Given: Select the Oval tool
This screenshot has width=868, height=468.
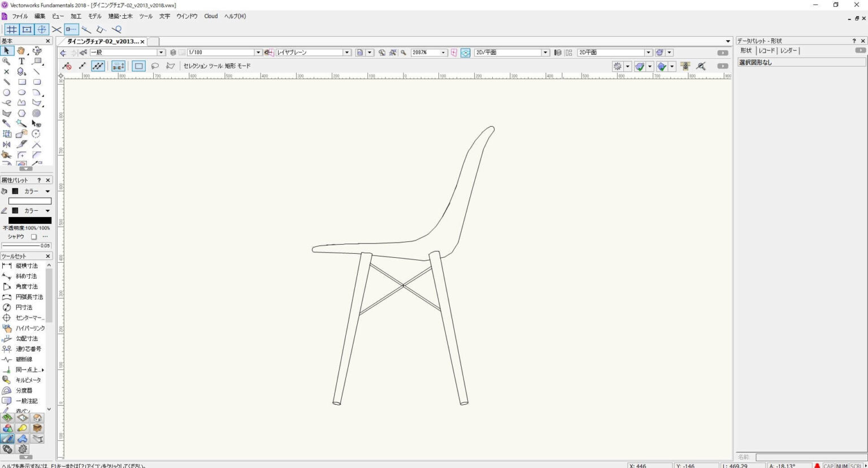Looking at the screenshot, I should tap(21, 92).
